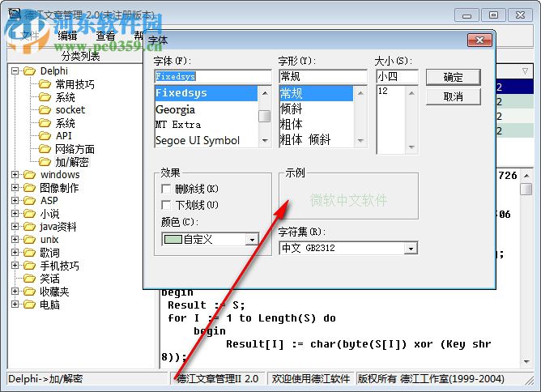Click the 字形 list scroll down arrow

(x=360, y=140)
